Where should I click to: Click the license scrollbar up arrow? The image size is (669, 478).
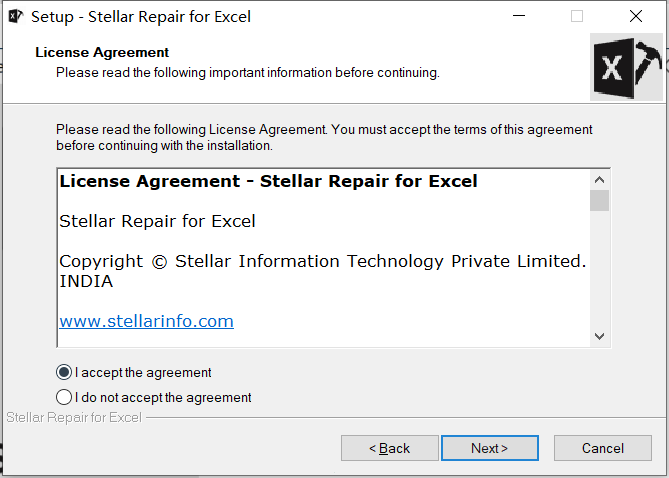[599, 180]
